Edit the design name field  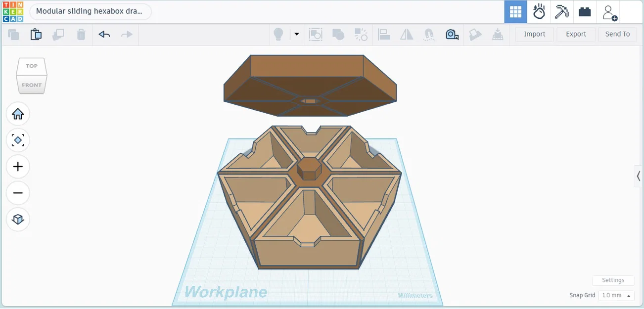(91, 12)
